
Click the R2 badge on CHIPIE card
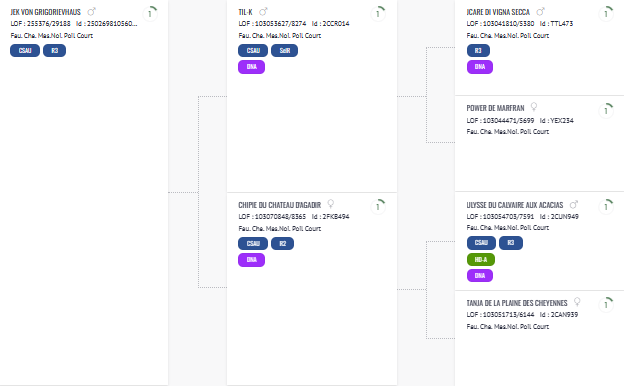click(x=283, y=244)
